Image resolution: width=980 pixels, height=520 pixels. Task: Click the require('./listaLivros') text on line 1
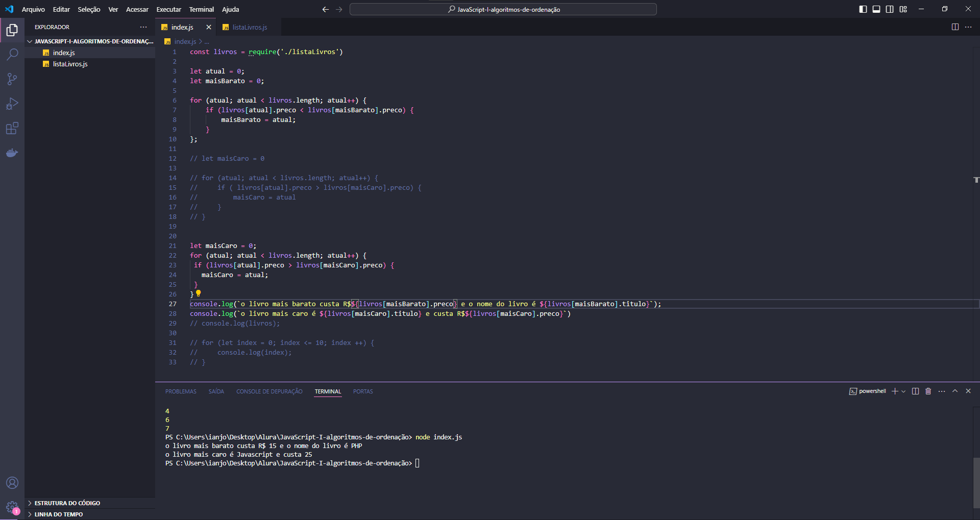296,52
